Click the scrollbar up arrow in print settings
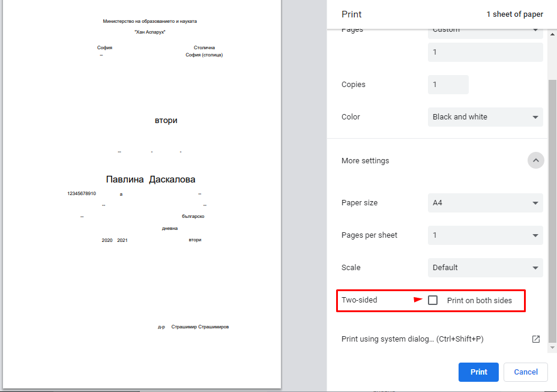The width and height of the screenshot is (557, 392). pyautogui.click(x=552, y=33)
